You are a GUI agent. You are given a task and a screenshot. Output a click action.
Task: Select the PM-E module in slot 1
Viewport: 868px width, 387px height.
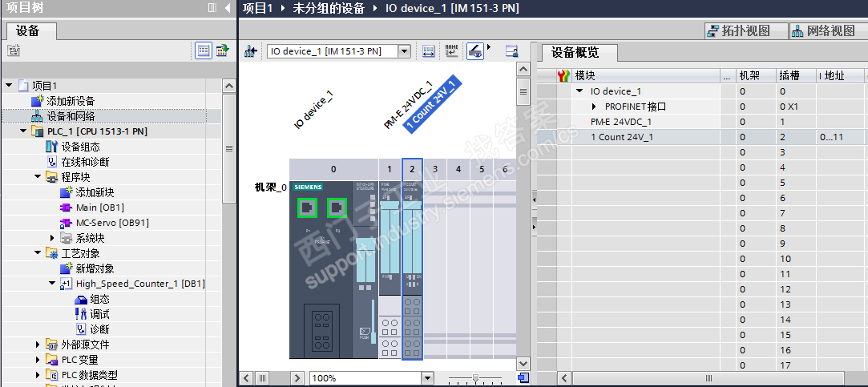390,270
